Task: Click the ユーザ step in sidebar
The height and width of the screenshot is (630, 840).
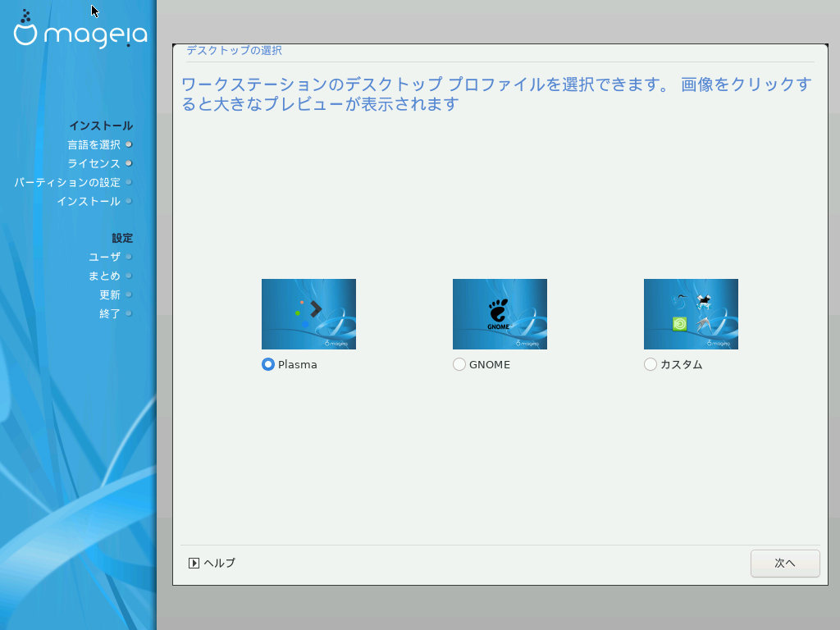Action: point(104,257)
